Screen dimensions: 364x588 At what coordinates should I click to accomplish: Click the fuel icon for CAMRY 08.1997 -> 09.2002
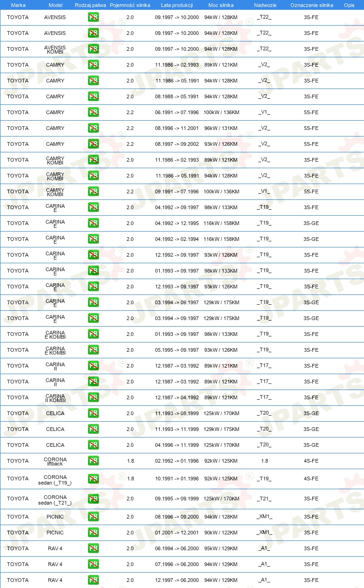click(93, 144)
